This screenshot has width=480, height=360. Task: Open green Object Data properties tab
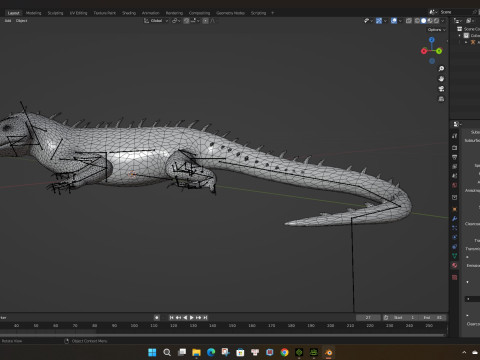coord(455,256)
